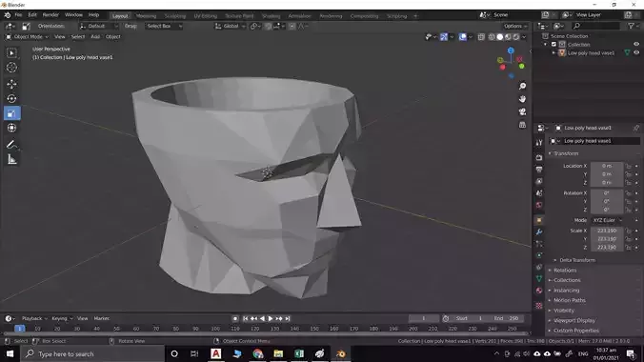Toggle snapping magnet icon
The width and height of the screenshot is (644, 362).
[x=268, y=27]
